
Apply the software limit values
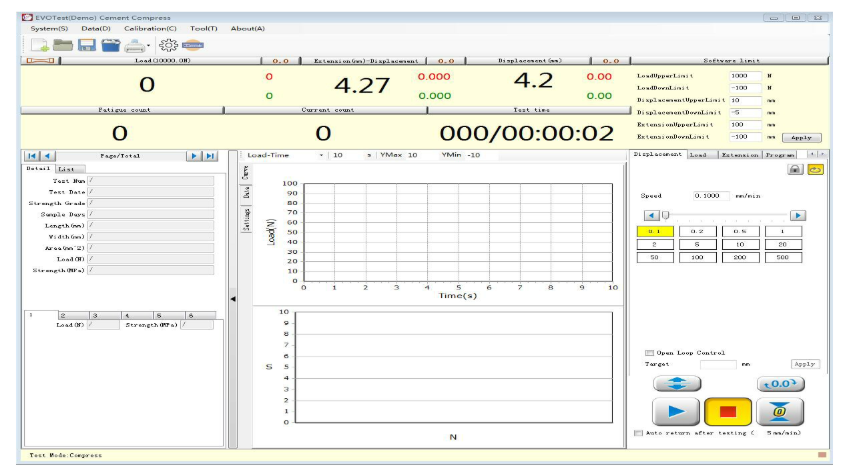coord(801,137)
